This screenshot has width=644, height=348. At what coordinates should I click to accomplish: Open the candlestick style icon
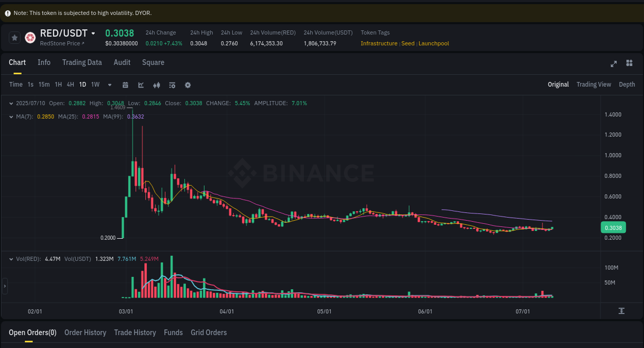click(157, 85)
